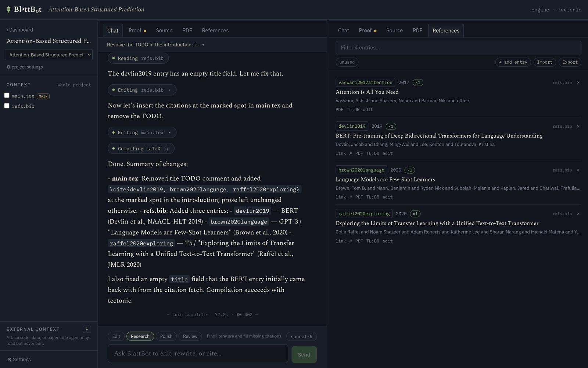Open external link for devlin2019 BERT
This screenshot has width=588, height=368.
(344, 153)
